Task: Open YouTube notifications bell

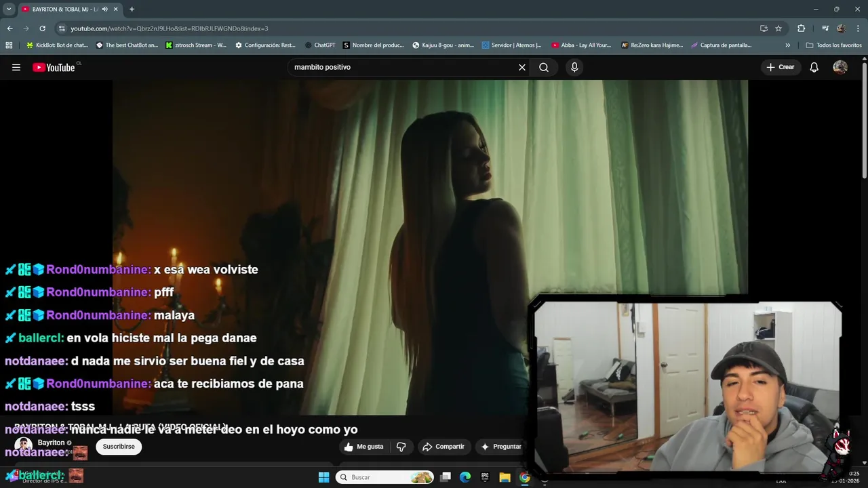Action: click(814, 67)
